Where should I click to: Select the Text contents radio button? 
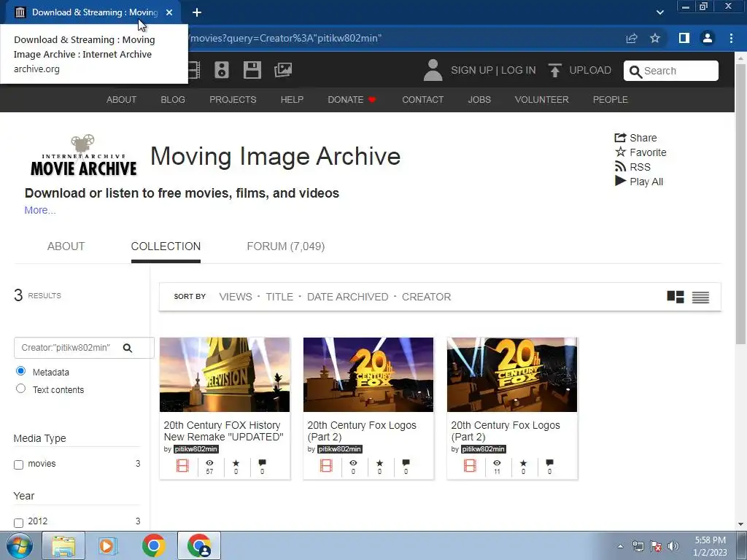point(20,389)
